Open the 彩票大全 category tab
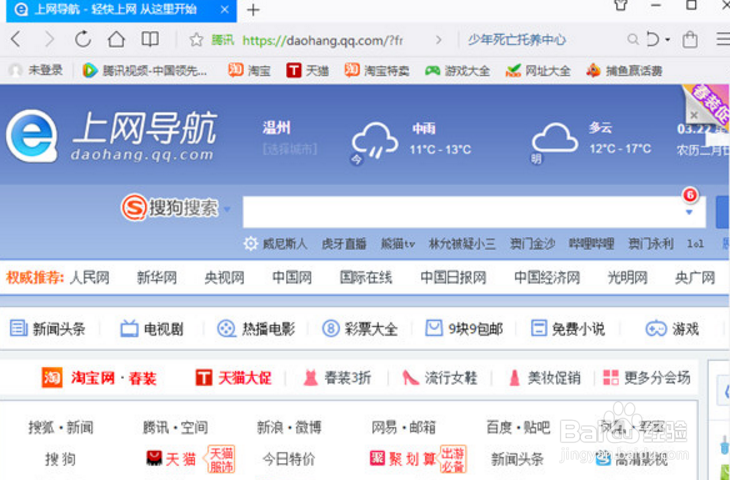 (359, 329)
